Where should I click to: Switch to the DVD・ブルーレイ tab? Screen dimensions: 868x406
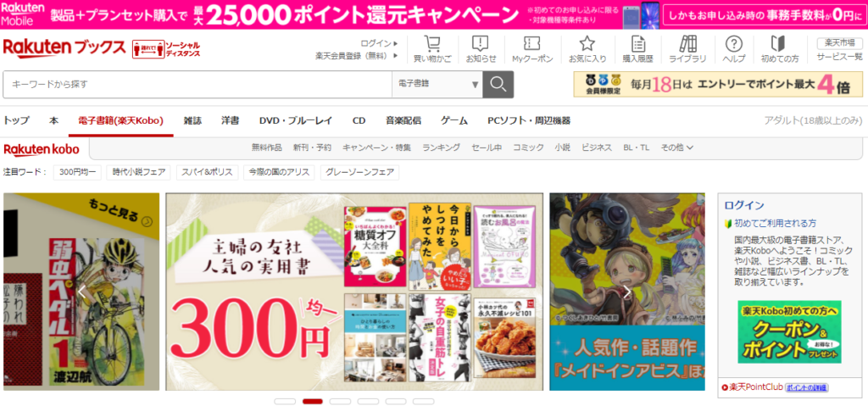[x=296, y=120]
